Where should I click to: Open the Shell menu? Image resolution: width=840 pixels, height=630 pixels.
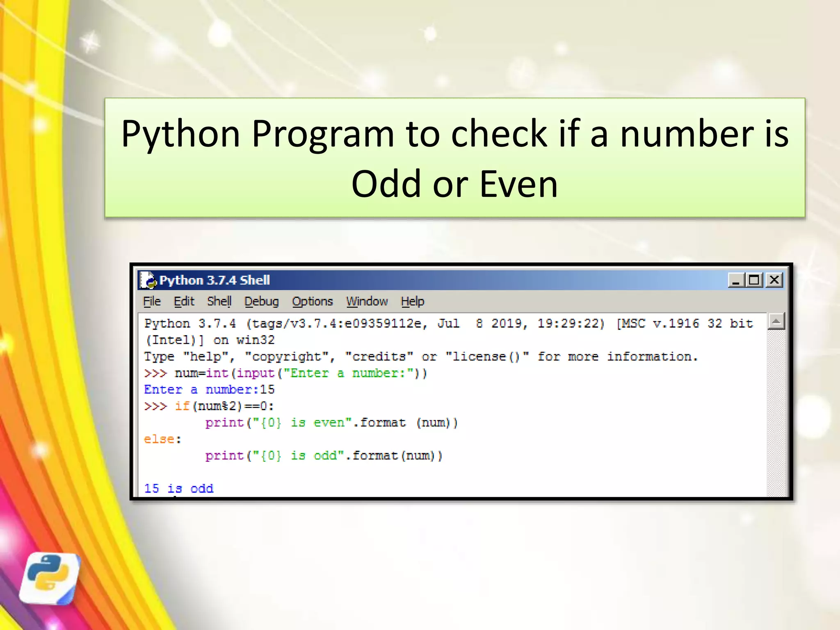tap(219, 301)
